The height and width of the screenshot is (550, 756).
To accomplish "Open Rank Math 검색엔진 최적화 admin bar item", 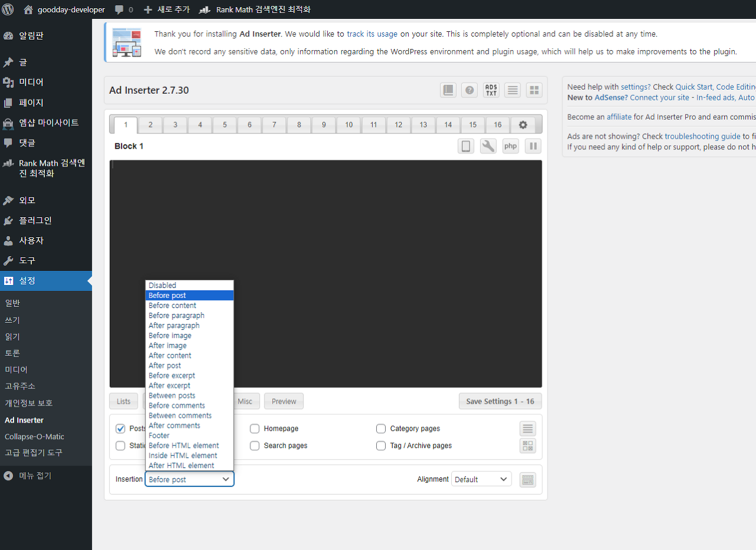I will click(x=255, y=9).
